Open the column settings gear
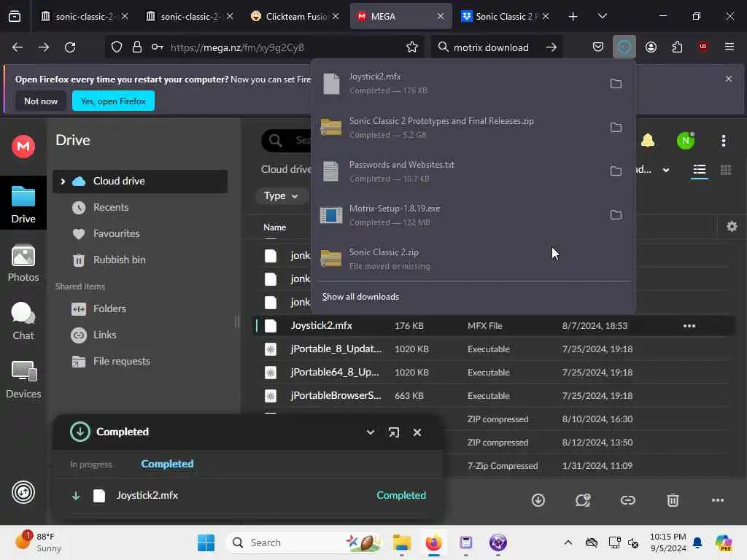 (x=732, y=227)
